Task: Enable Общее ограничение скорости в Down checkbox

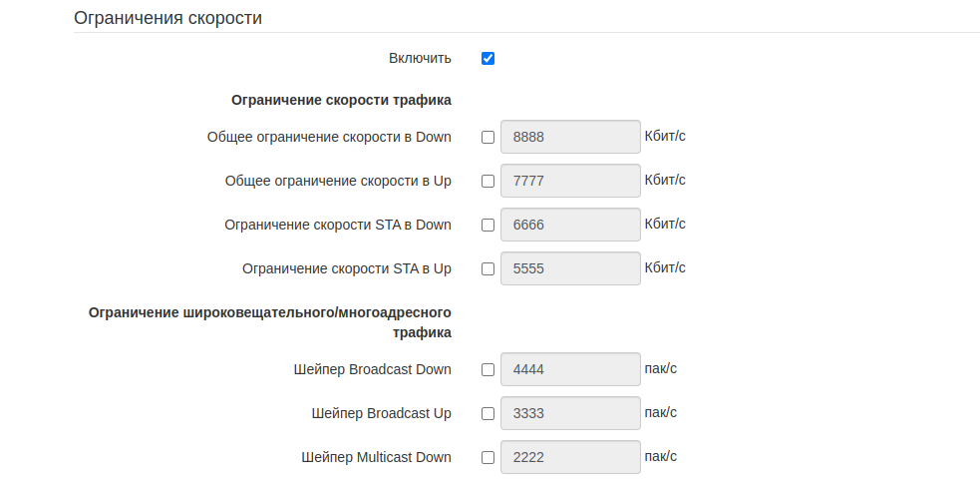Action: [488, 138]
